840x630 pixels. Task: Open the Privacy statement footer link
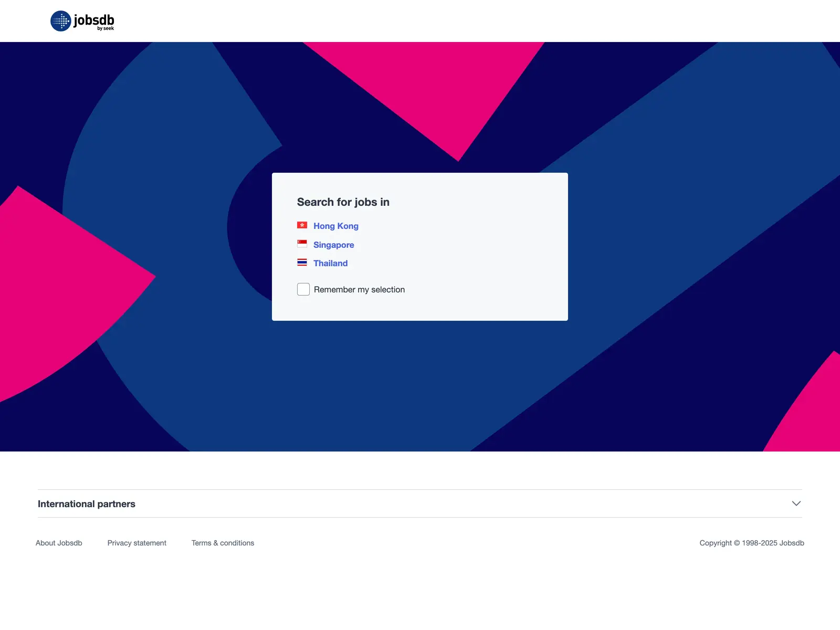pyautogui.click(x=137, y=543)
